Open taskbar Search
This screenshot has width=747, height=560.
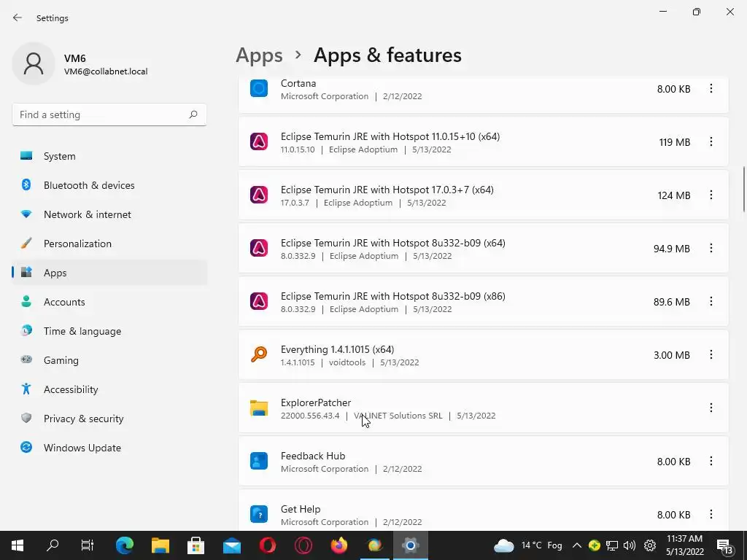pyautogui.click(x=53, y=545)
